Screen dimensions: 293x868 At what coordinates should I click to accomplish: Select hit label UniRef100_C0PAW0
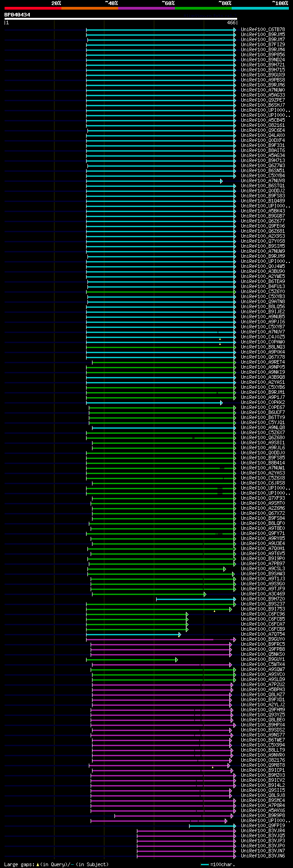pos(263,342)
